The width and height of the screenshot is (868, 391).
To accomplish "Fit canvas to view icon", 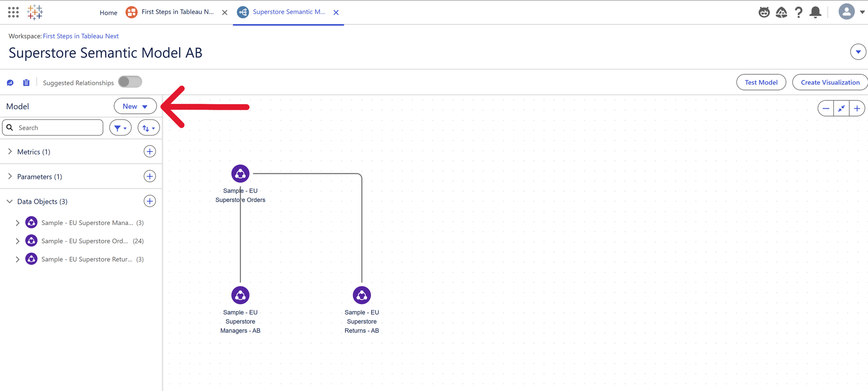I will [x=842, y=109].
